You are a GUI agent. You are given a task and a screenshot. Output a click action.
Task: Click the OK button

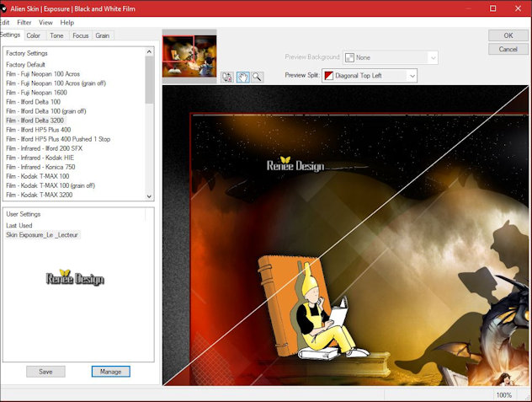pyautogui.click(x=508, y=35)
